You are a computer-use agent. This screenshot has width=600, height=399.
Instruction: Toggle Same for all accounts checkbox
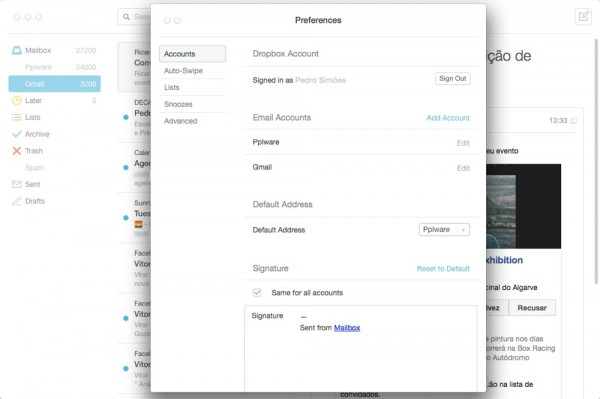257,293
